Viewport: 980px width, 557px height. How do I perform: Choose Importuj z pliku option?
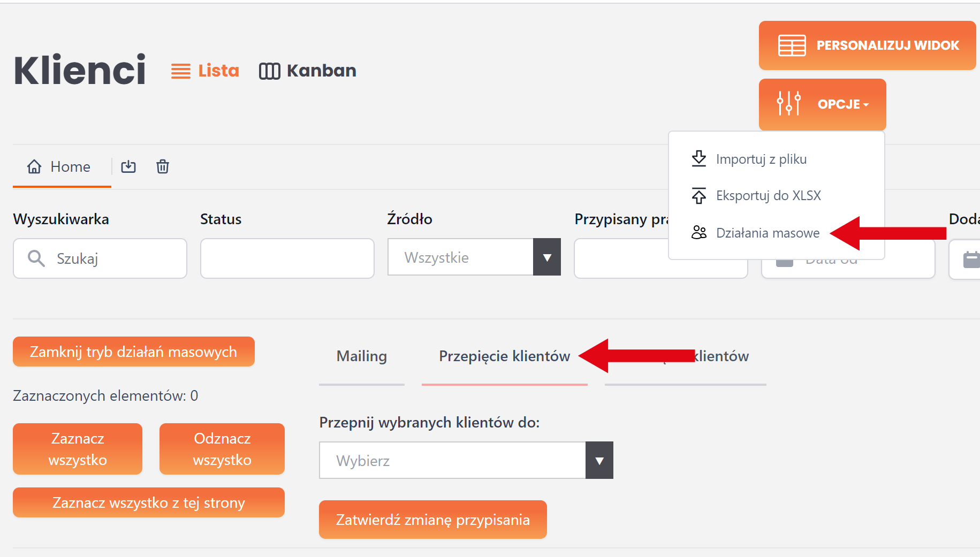coord(761,159)
